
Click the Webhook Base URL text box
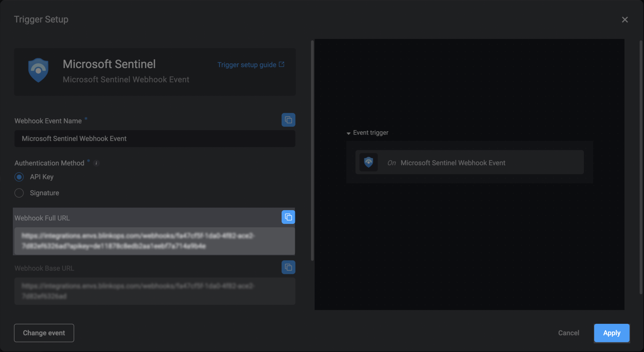click(155, 291)
